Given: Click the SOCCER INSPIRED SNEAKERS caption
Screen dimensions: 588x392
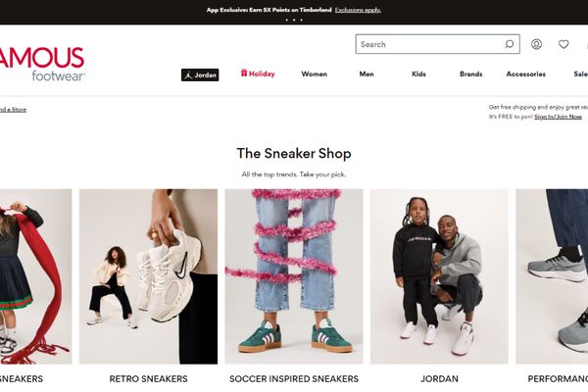Looking at the screenshot, I should point(294,379).
